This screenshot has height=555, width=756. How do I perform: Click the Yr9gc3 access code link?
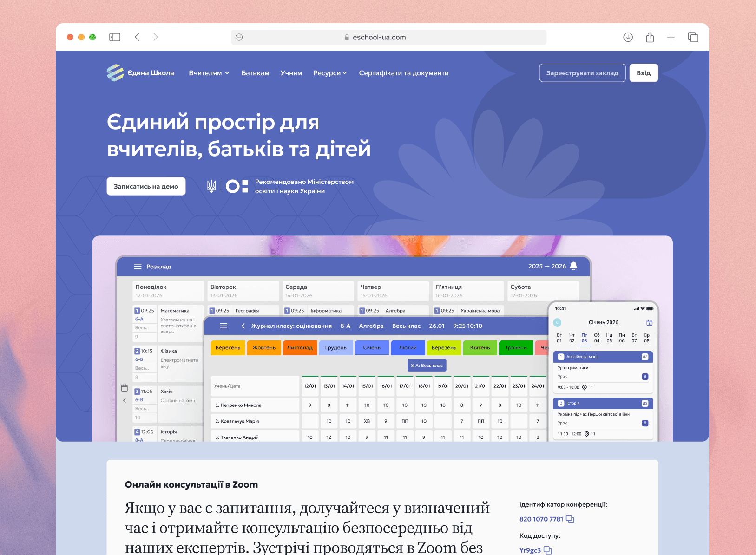[530, 550]
